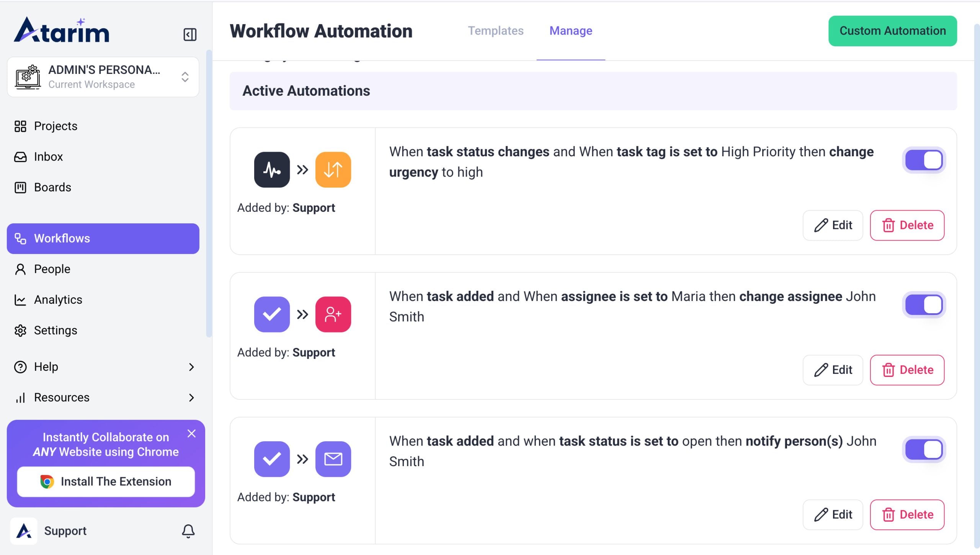This screenshot has height=555, width=980.
Task: Click the task status changes trigger icon
Action: (272, 170)
